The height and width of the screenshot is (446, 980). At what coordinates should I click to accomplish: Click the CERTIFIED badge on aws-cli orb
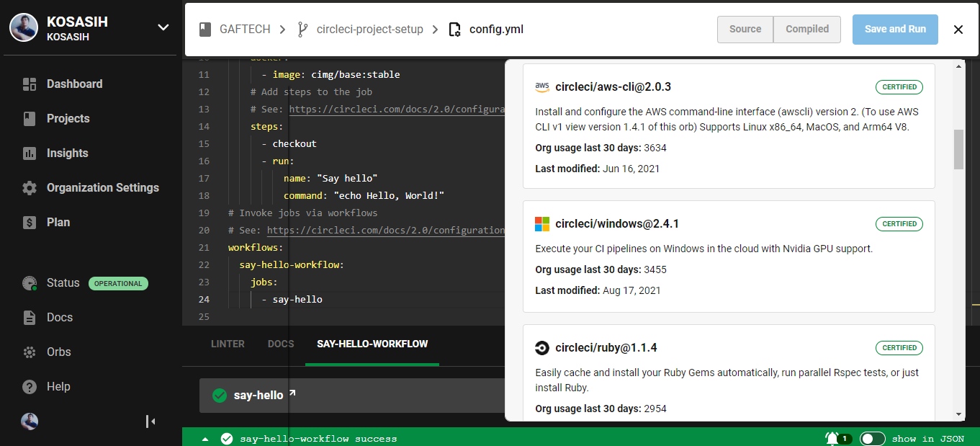click(899, 87)
